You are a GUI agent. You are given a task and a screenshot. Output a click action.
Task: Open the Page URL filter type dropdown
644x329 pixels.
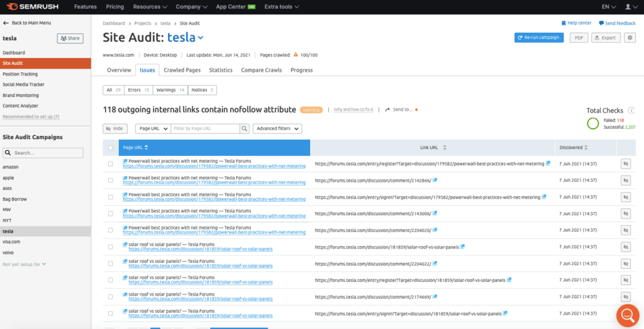(153, 128)
